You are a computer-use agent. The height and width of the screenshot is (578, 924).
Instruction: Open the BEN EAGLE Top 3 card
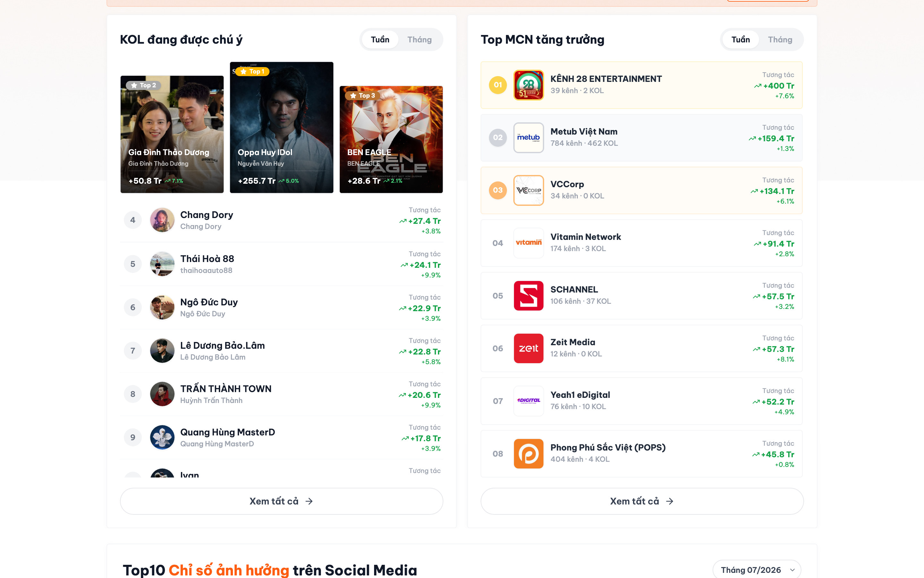[x=391, y=140]
